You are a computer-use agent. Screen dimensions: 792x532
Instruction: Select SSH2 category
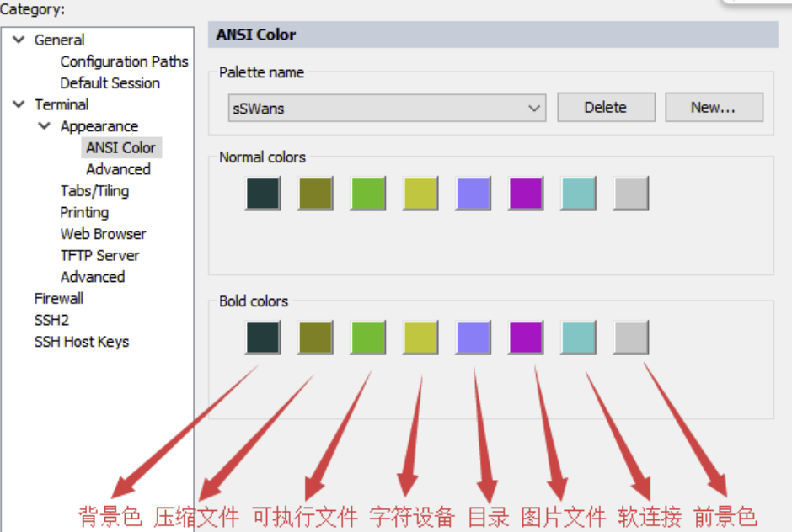[51, 320]
